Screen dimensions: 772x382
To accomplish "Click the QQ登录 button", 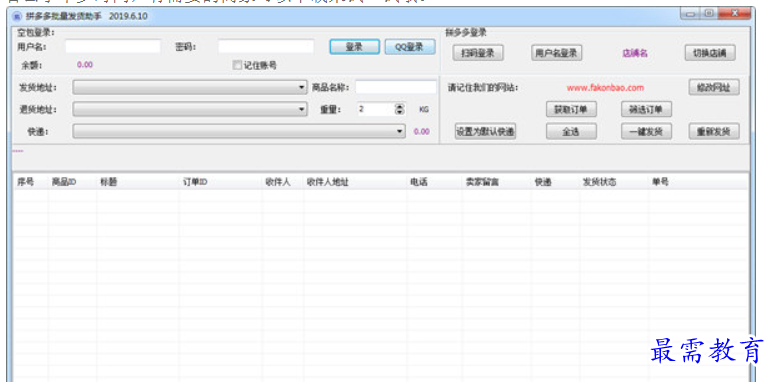I will (x=410, y=47).
